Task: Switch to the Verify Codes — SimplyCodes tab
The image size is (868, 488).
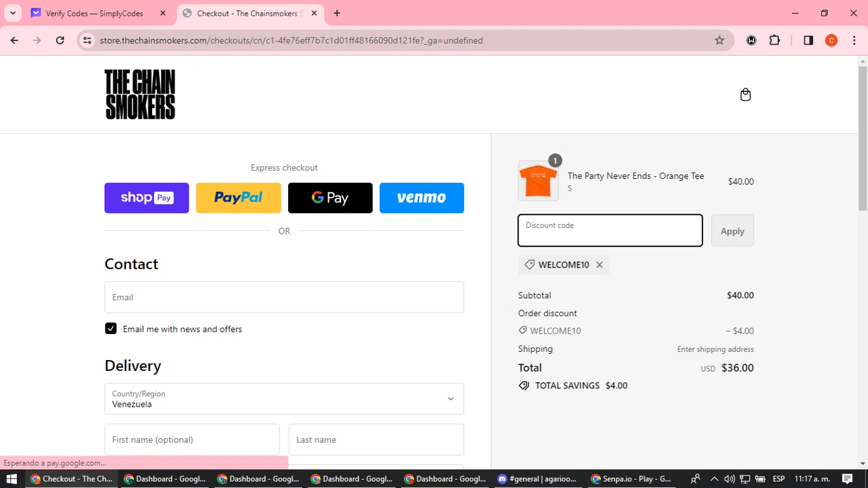Action: (94, 13)
